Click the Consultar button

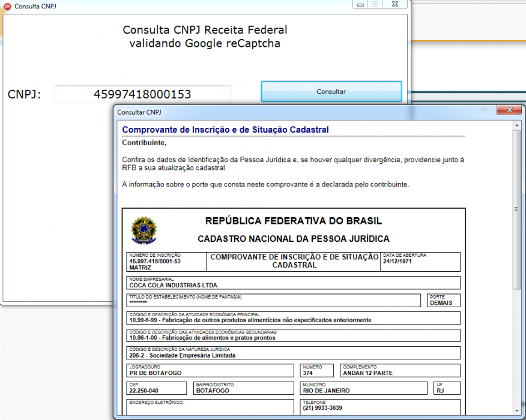pyautogui.click(x=331, y=91)
